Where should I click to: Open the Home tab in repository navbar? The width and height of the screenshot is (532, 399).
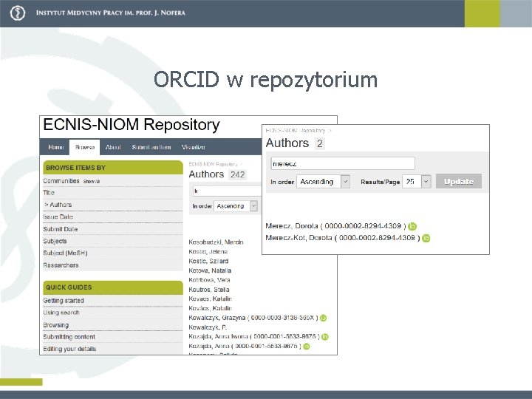pyautogui.click(x=56, y=147)
